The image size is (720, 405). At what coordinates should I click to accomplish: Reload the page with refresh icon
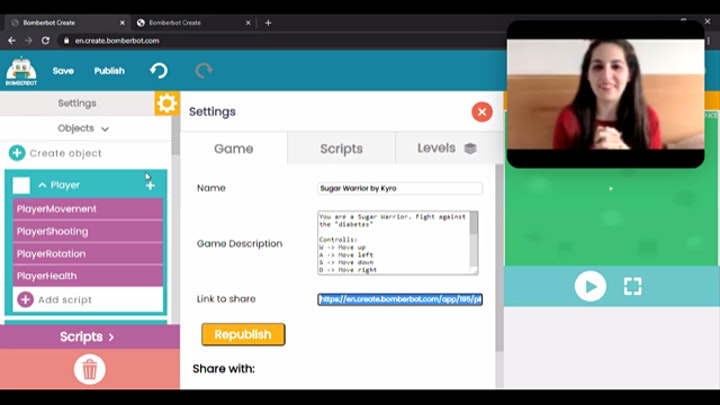pyautogui.click(x=45, y=40)
